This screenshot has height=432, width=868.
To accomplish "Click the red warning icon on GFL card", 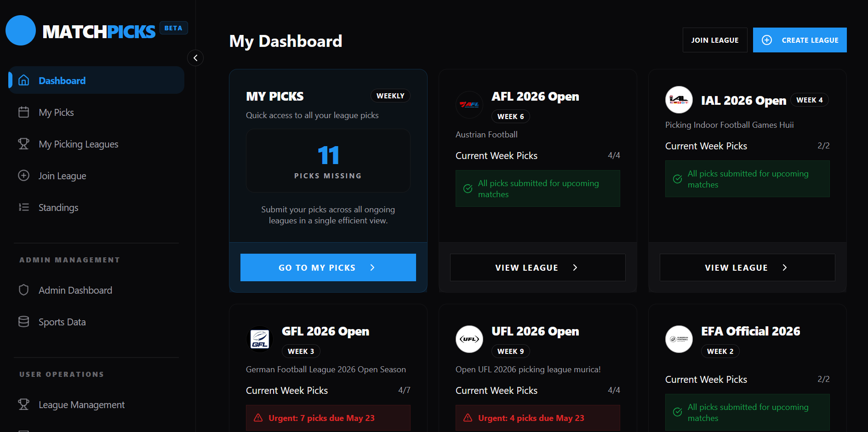I will [258, 418].
